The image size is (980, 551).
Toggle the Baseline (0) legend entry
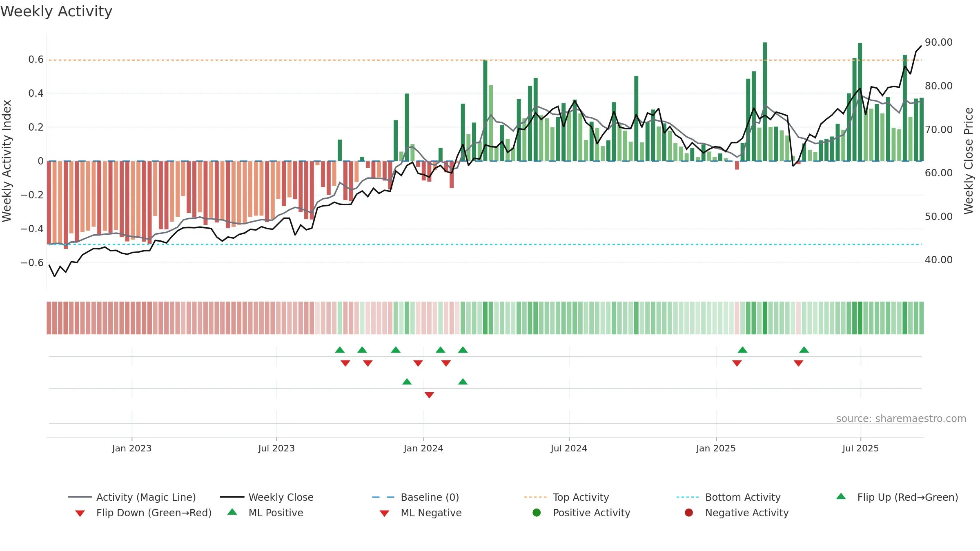(x=416, y=497)
